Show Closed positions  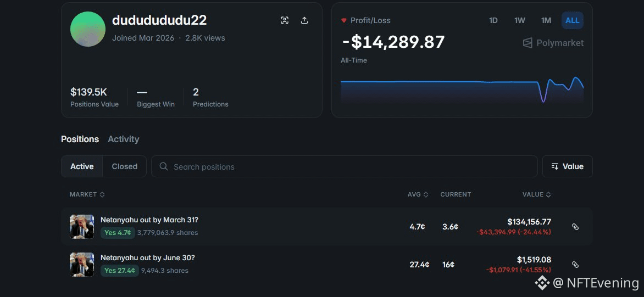[x=124, y=166]
